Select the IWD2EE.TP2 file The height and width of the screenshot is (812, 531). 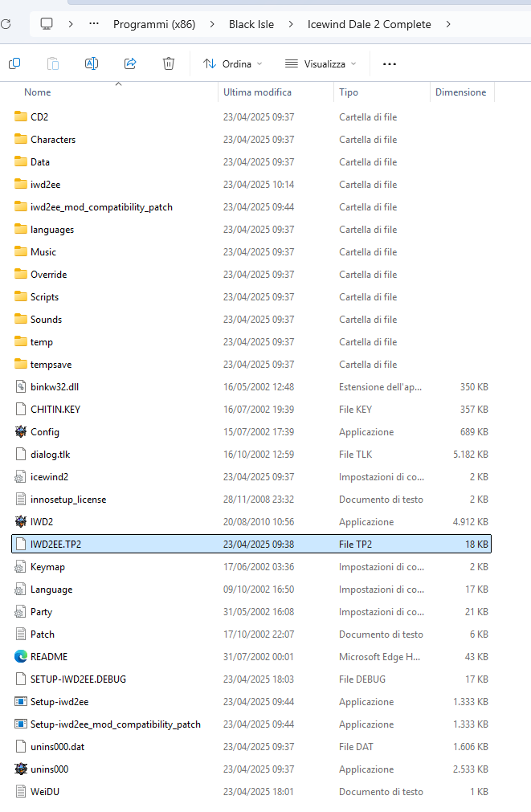tap(251, 545)
